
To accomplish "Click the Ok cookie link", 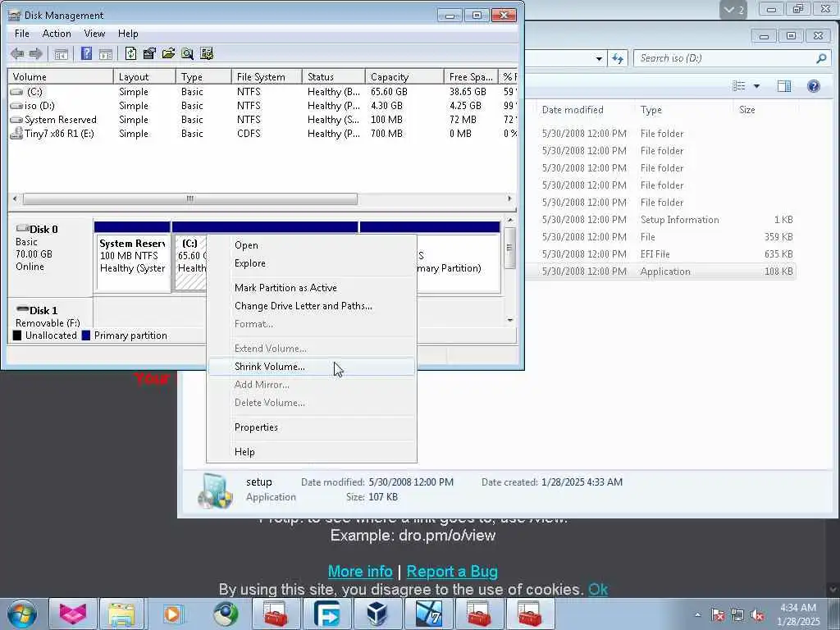I will point(598,589).
